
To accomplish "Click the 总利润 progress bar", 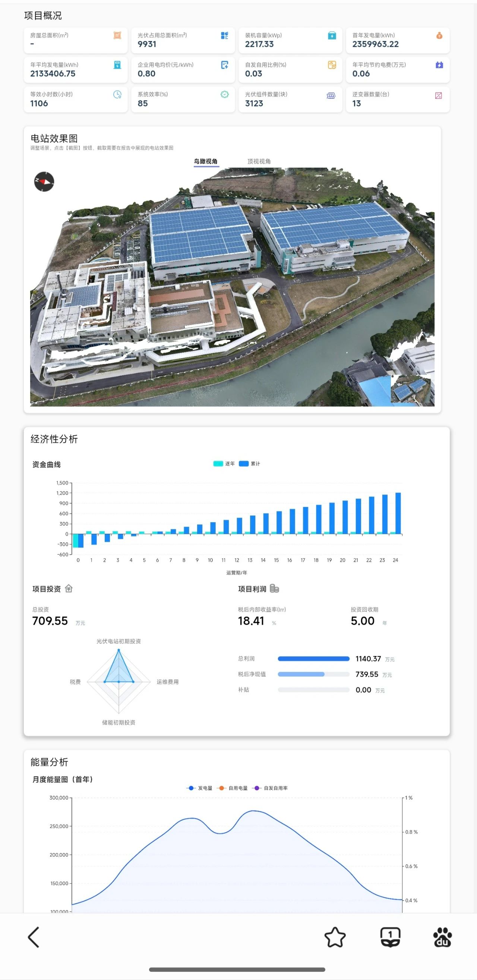I will (x=313, y=659).
